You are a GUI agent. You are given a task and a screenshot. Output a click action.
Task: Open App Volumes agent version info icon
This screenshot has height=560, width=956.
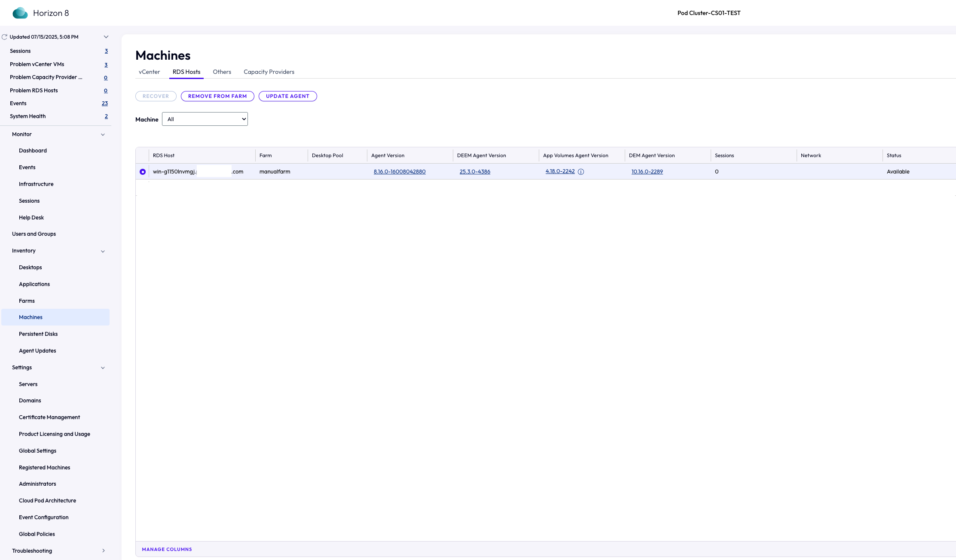pyautogui.click(x=581, y=172)
